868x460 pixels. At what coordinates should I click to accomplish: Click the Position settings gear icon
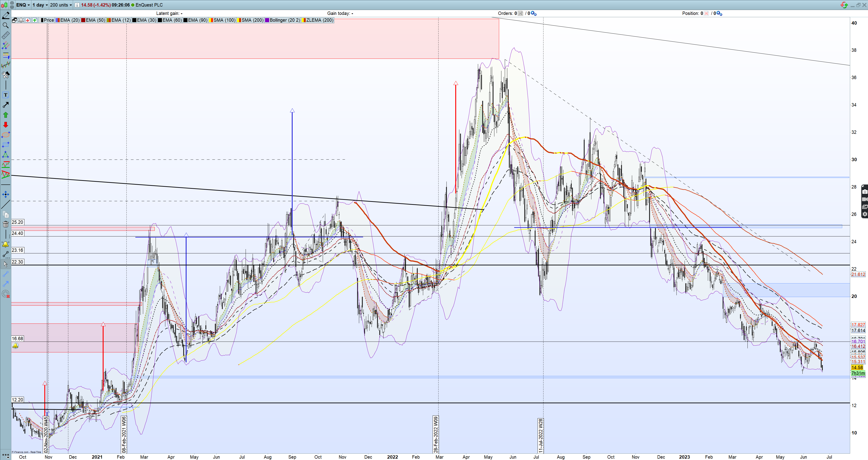click(x=719, y=14)
